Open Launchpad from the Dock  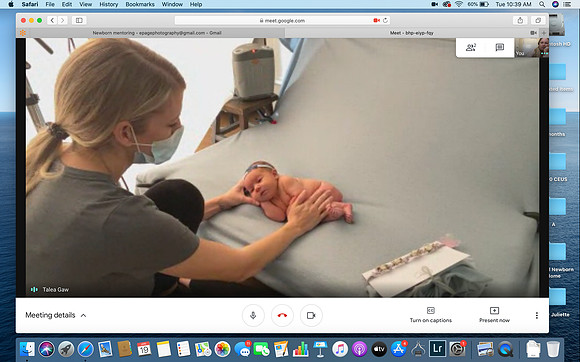pos(66,349)
